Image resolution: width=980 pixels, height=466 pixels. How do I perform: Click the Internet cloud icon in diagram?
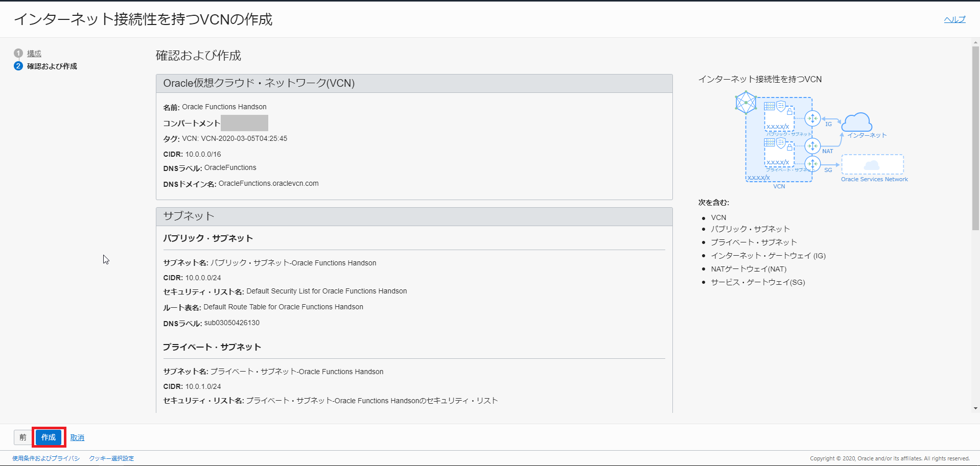(857, 122)
